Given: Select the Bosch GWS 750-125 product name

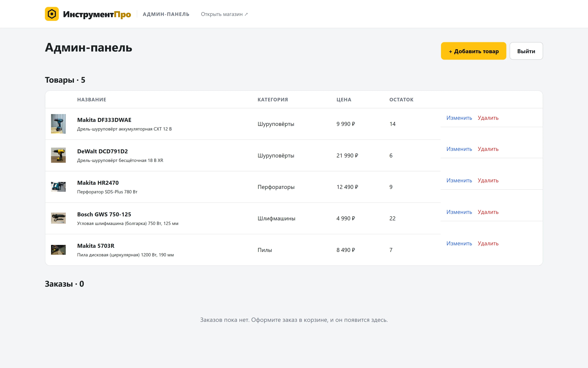Looking at the screenshot, I should [104, 214].
